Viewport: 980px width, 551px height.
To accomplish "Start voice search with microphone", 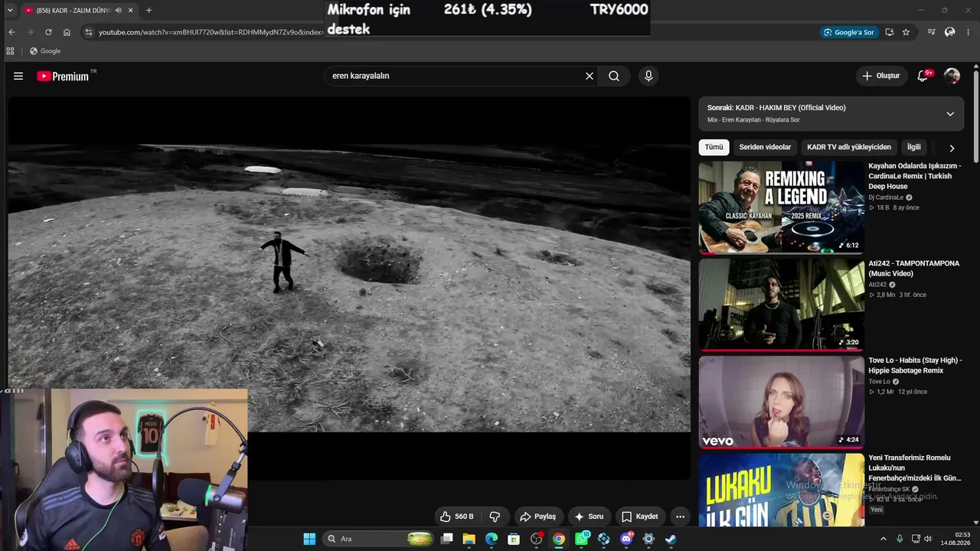I will pos(648,76).
